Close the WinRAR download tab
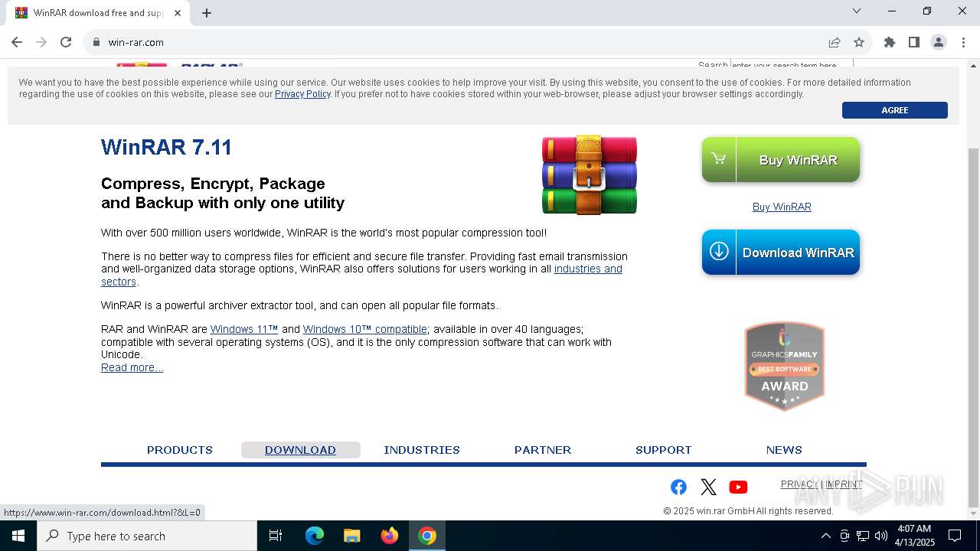This screenshot has height=551, width=980. click(x=178, y=13)
